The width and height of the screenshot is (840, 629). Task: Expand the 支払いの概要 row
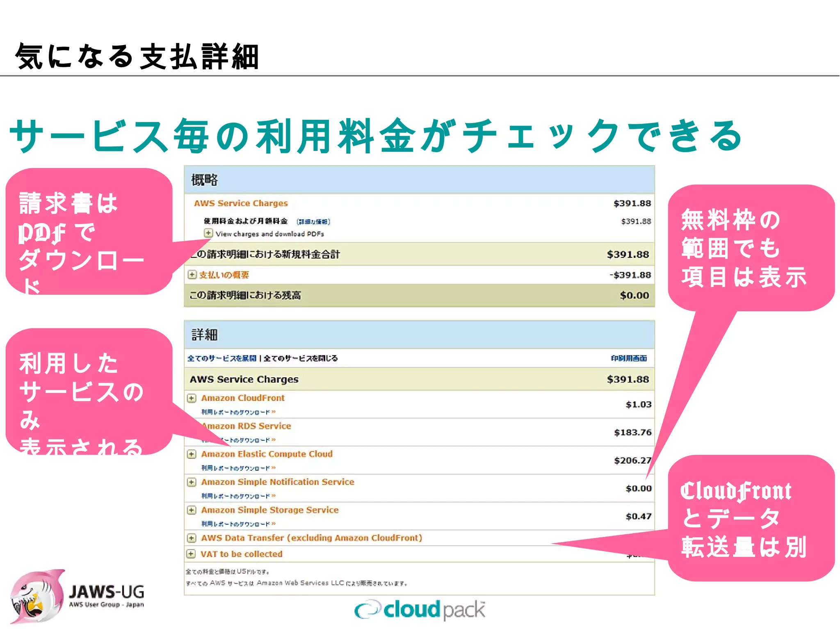tap(192, 274)
